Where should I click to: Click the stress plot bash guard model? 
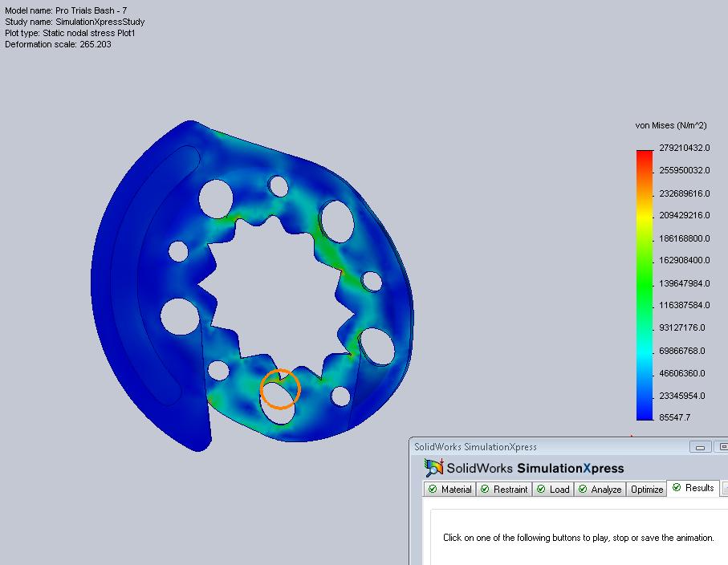point(252,286)
